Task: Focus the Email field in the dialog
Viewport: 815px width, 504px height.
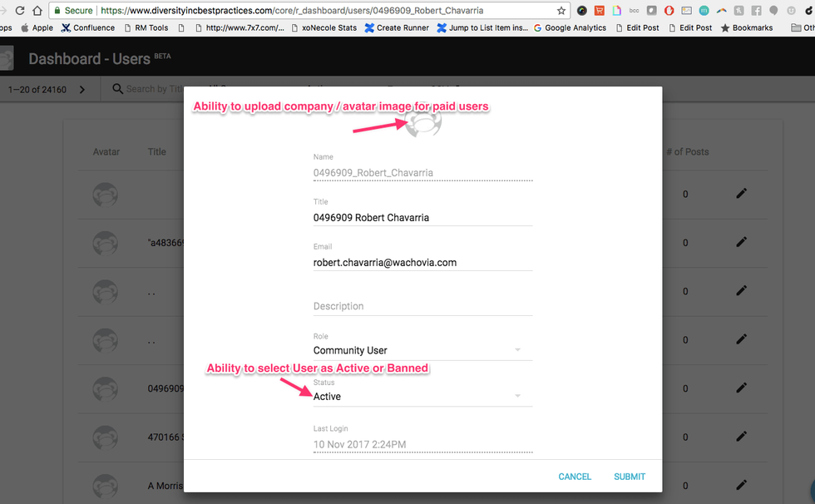Action: (x=422, y=262)
